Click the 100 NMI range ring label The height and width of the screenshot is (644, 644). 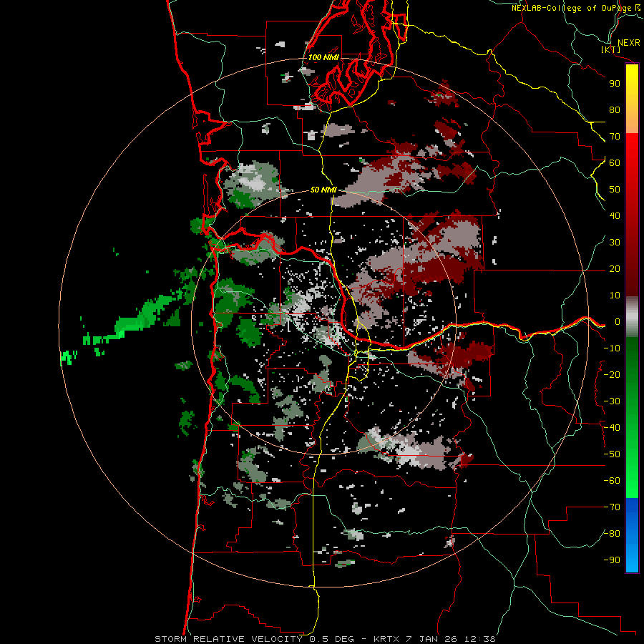323,57
